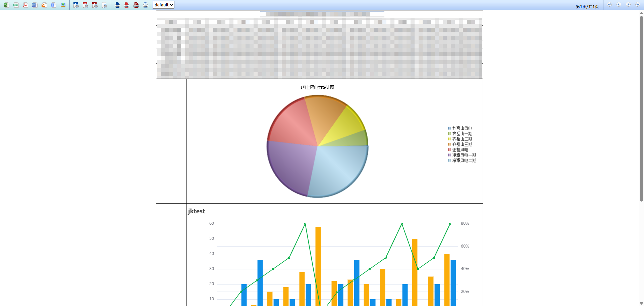Click the yellow swatch beside 齐岳山二期
The height and width of the screenshot is (306, 644).
tap(449, 139)
